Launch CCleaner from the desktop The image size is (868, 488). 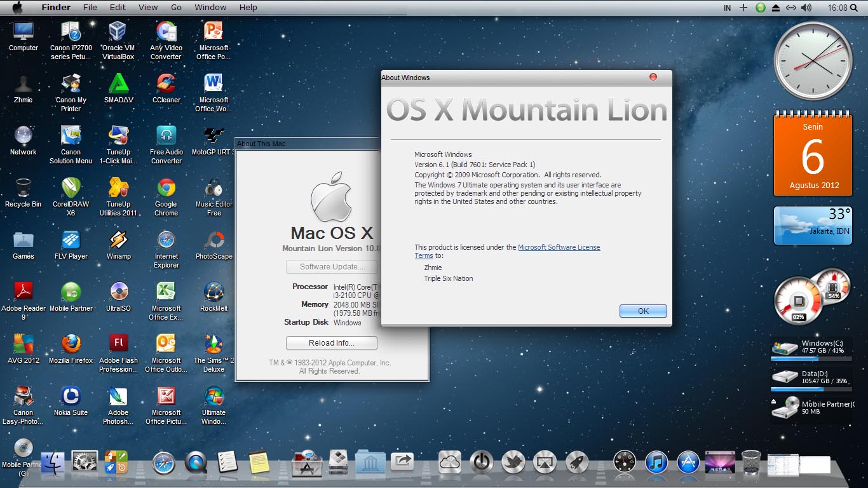pos(166,88)
